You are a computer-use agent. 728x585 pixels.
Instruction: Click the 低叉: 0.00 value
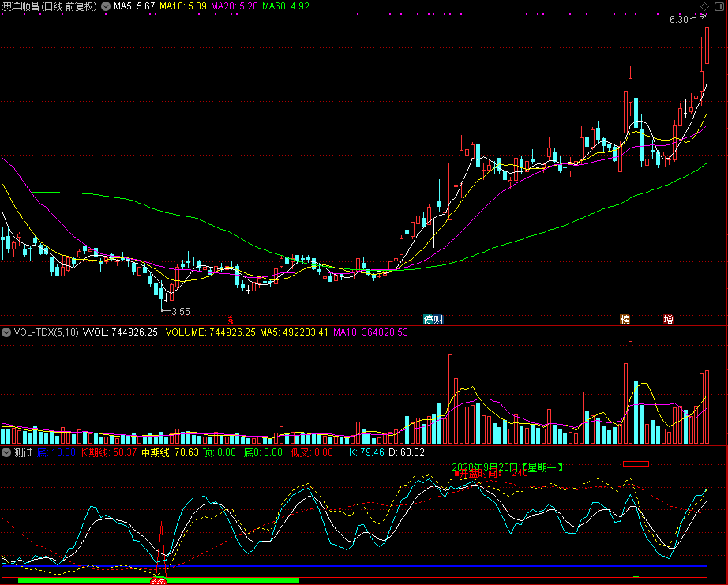(x=312, y=452)
